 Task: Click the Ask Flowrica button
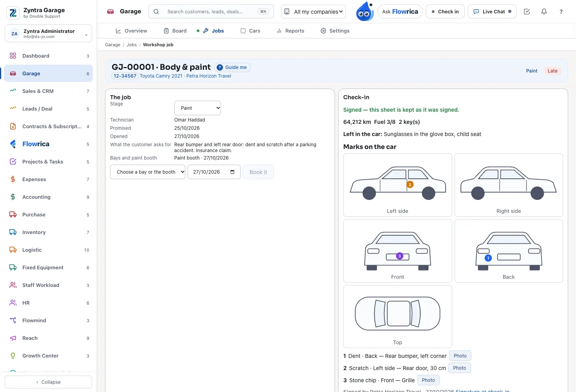click(400, 12)
